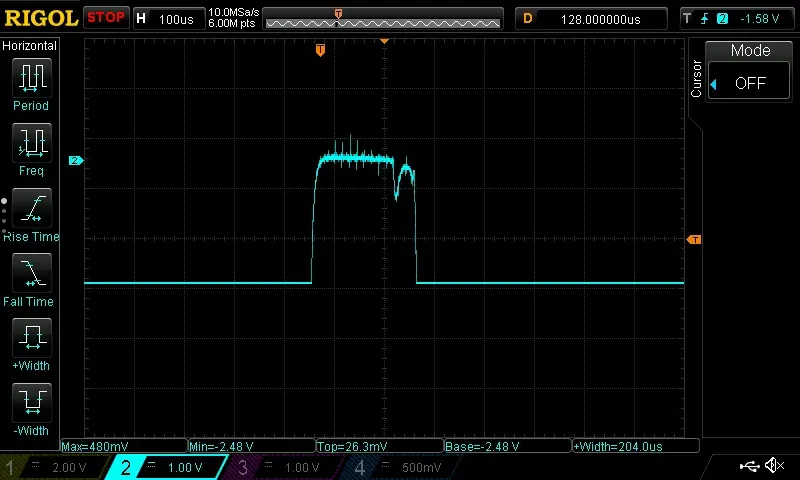Click the 6.00M pts memory depth readout
The image size is (800, 480).
[232, 23]
